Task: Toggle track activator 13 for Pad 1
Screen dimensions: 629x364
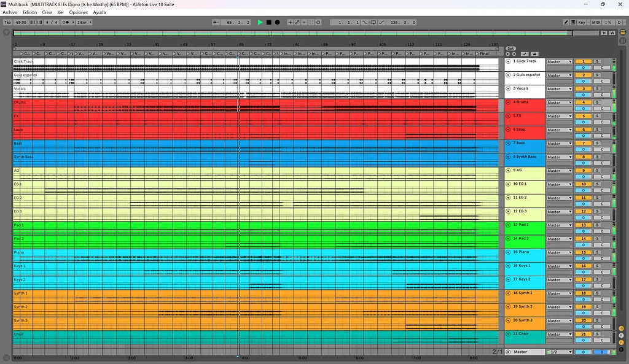Action: (584, 225)
